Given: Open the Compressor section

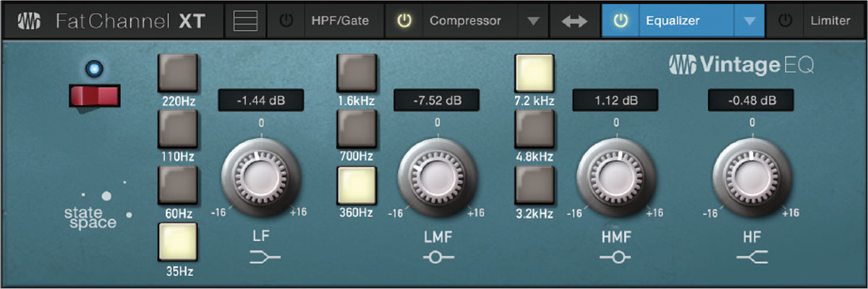Looking at the screenshot, I should tap(465, 21).
